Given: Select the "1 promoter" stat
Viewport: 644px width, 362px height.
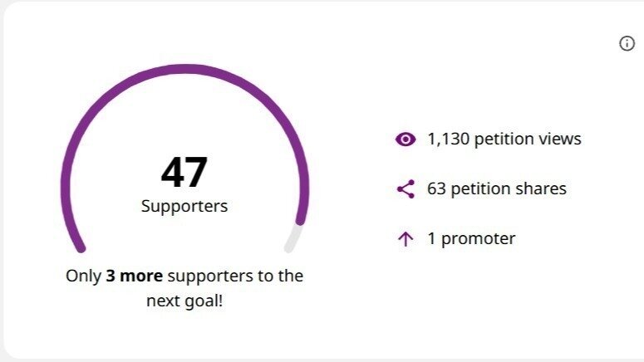Looking at the screenshot, I should tap(471, 239).
